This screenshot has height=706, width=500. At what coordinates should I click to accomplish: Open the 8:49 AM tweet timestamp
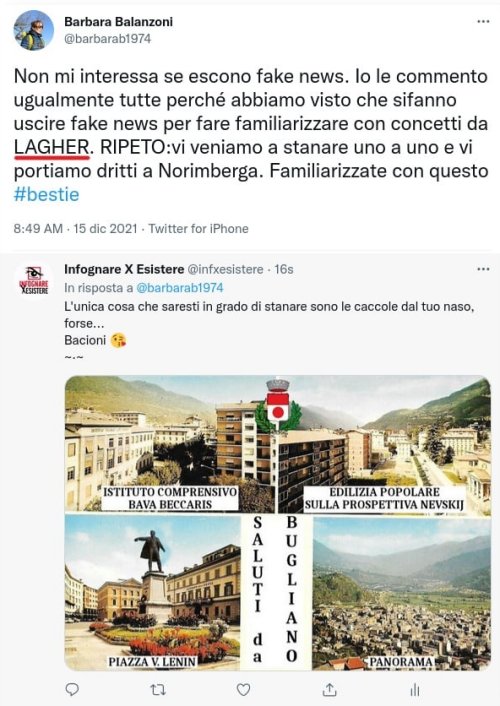click(x=38, y=229)
